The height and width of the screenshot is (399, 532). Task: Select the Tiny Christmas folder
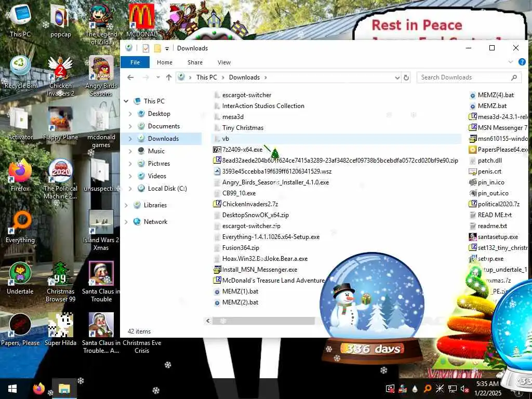(x=243, y=128)
